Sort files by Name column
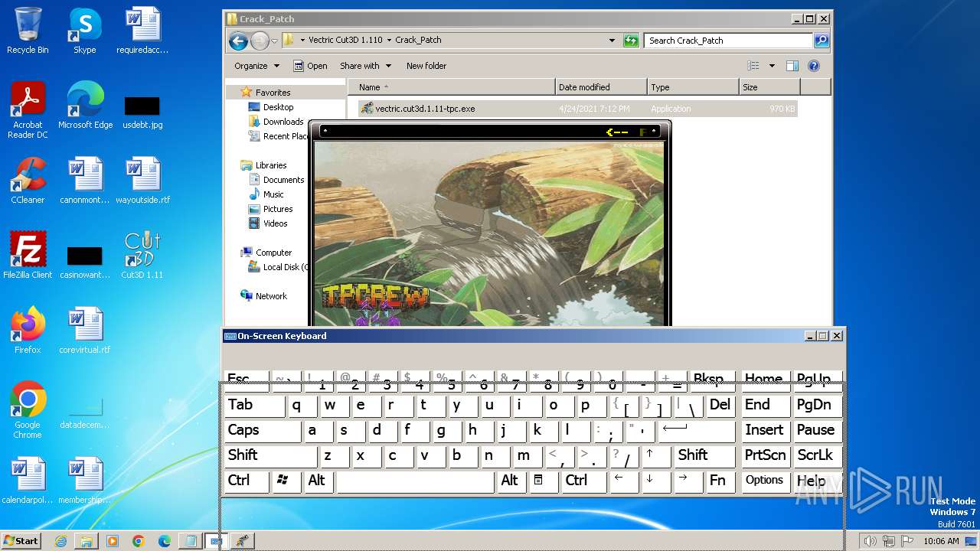The height and width of the screenshot is (551, 980). point(453,87)
